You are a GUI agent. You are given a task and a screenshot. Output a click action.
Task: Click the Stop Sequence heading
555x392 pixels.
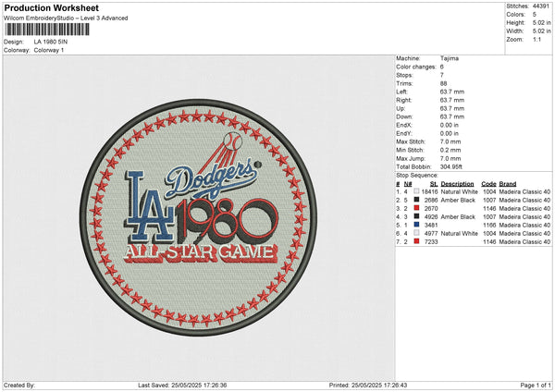point(416,173)
